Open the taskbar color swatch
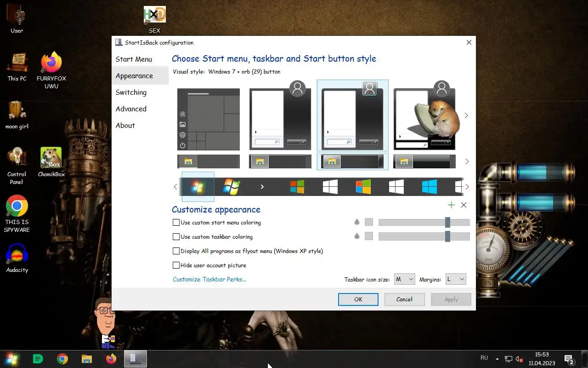 (x=369, y=236)
